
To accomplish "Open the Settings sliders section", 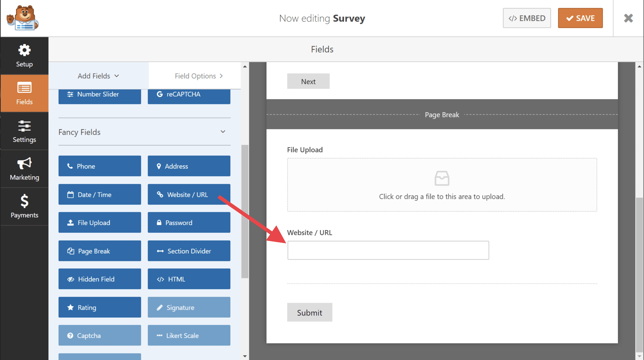I will 24,131.
